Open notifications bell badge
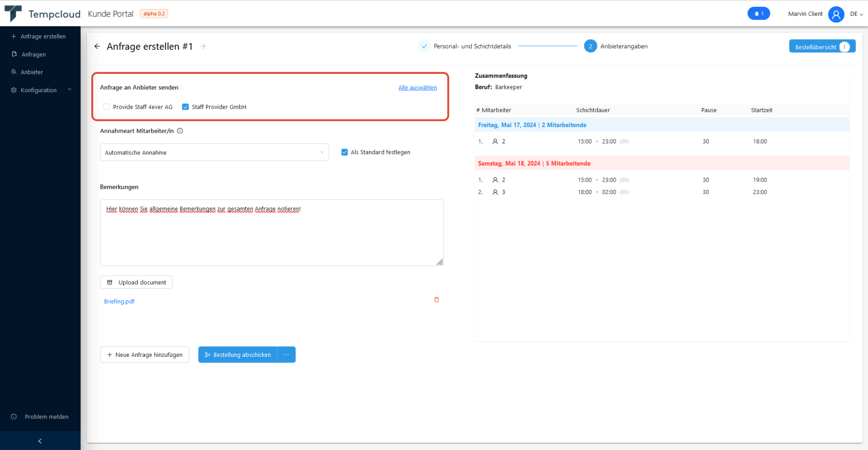The image size is (868, 450). click(758, 14)
